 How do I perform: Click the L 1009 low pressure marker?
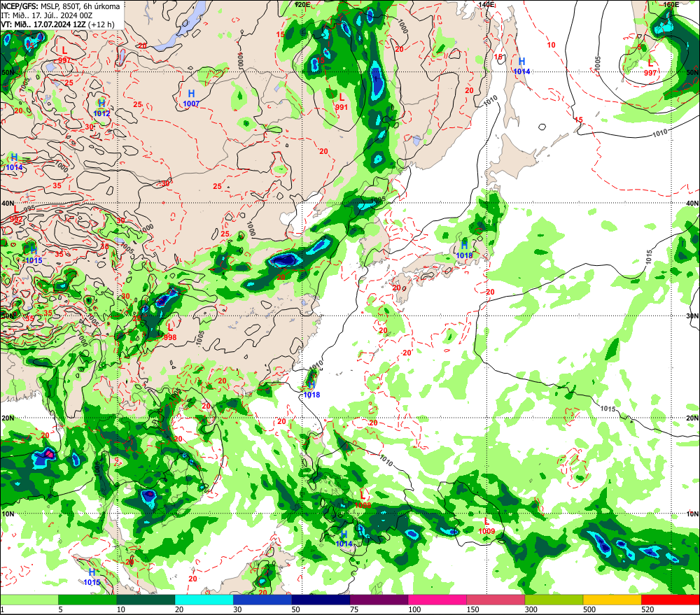[486, 525]
